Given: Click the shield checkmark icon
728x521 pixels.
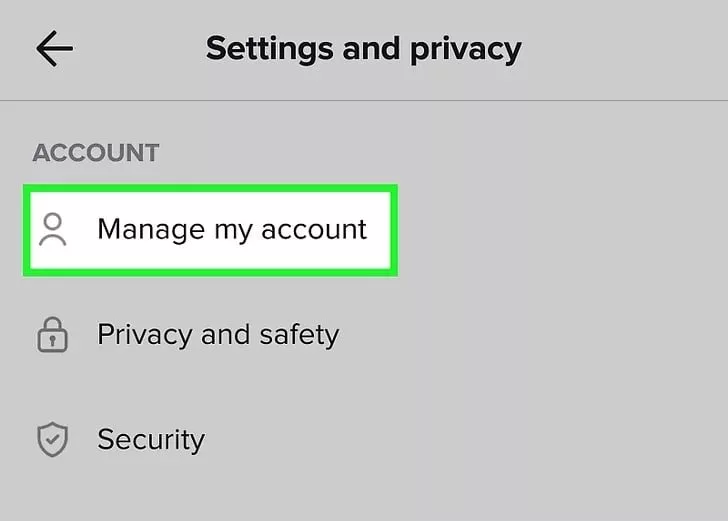Looking at the screenshot, I should pyautogui.click(x=52, y=440).
